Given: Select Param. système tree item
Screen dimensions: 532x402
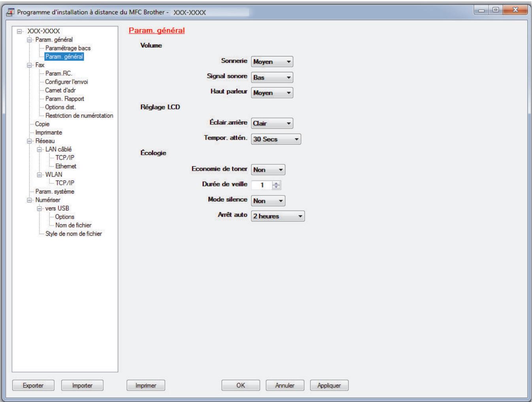Looking at the screenshot, I should pyautogui.click(x=55, y=192).
